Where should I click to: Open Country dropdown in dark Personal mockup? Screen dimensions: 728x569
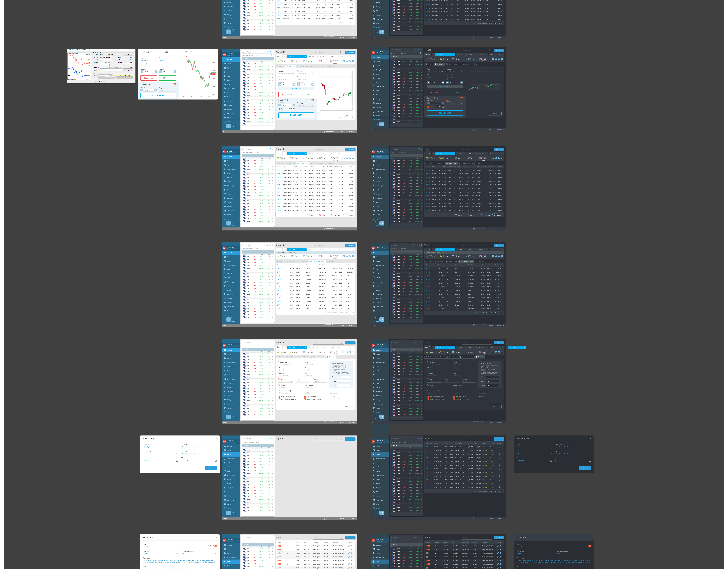click(434, 381)
